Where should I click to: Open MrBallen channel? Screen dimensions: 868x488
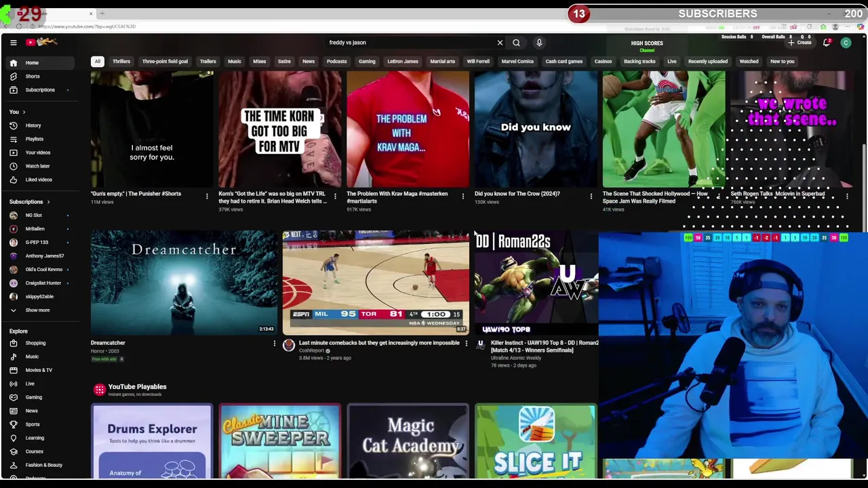point(41,228)
